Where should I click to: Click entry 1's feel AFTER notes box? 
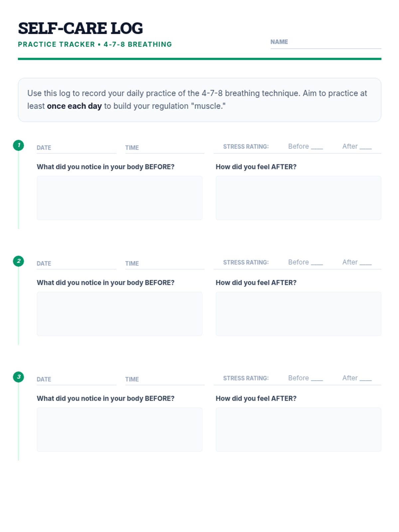pyautogui.click(x=298, y=198)
